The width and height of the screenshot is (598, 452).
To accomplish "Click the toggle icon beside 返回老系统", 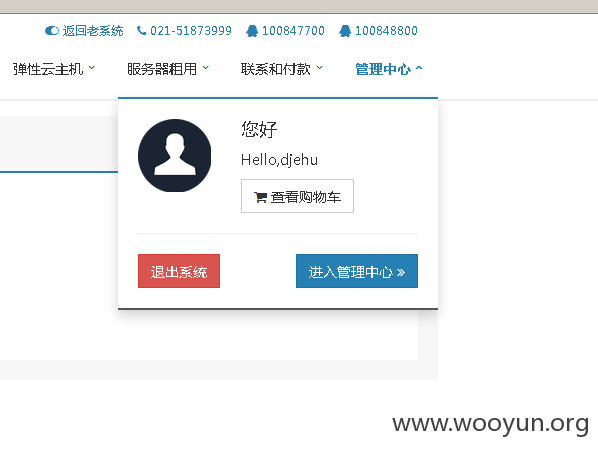I will click(x=52, y=31).
